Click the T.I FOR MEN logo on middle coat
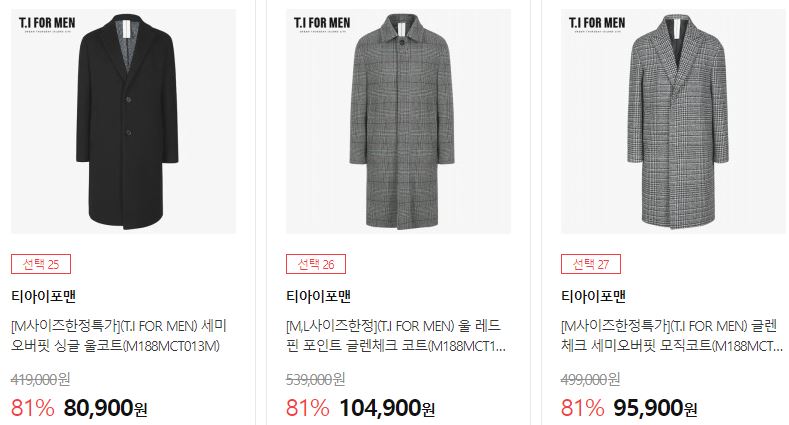 (322, 24)
